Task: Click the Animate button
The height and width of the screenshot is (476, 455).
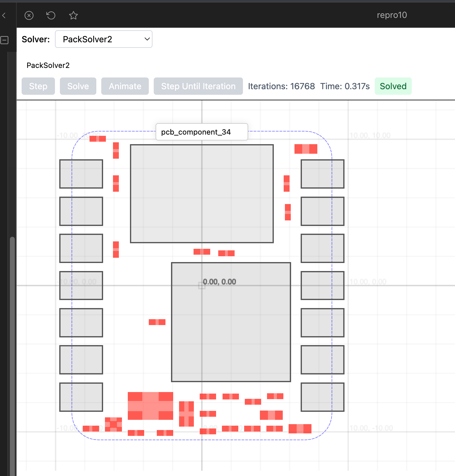Action: coord(125,86)
